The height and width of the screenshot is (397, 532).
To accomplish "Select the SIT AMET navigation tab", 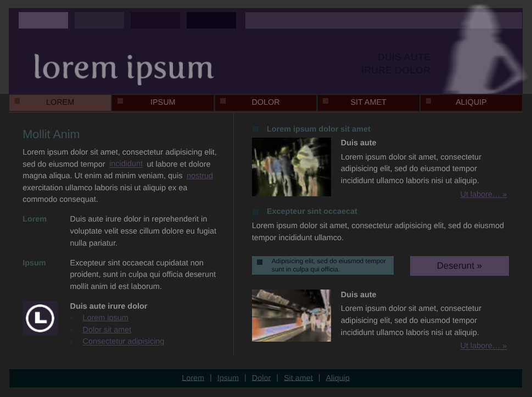I will 368,103.
